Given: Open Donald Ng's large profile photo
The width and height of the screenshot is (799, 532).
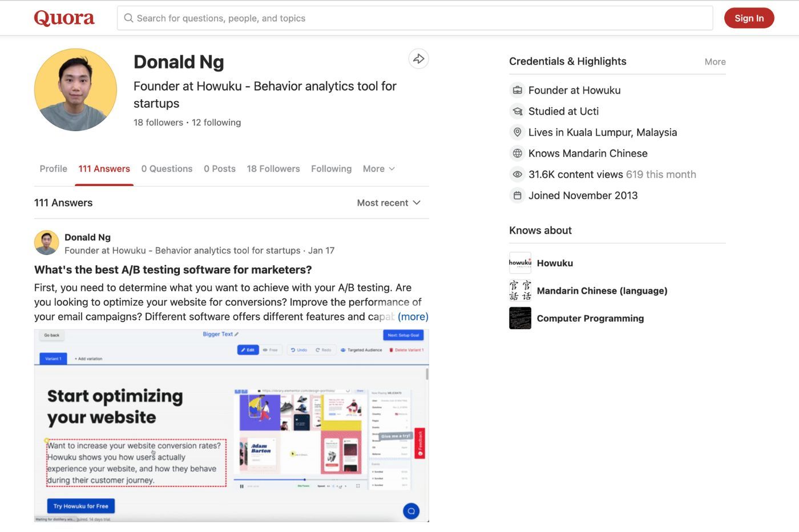Looking at the screenshot, I should tap(75, 90).
